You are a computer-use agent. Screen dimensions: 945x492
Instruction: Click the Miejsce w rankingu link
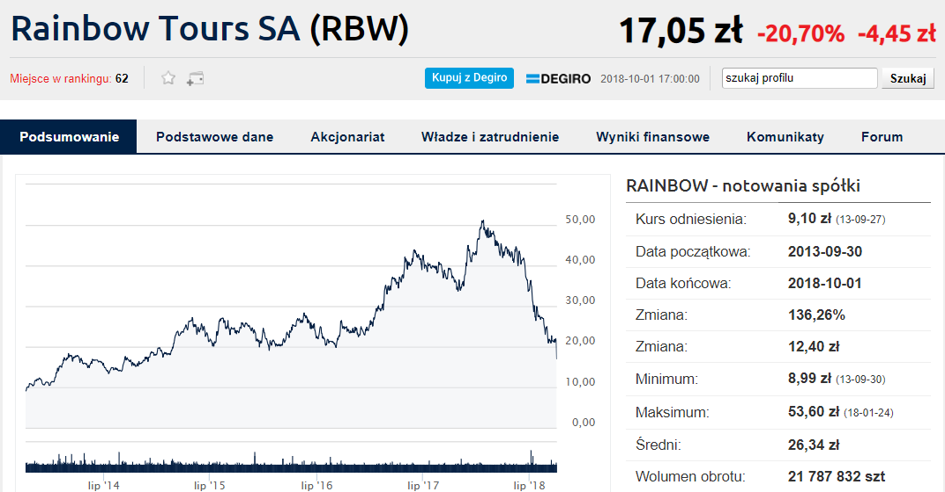click(x=60, y=78)
